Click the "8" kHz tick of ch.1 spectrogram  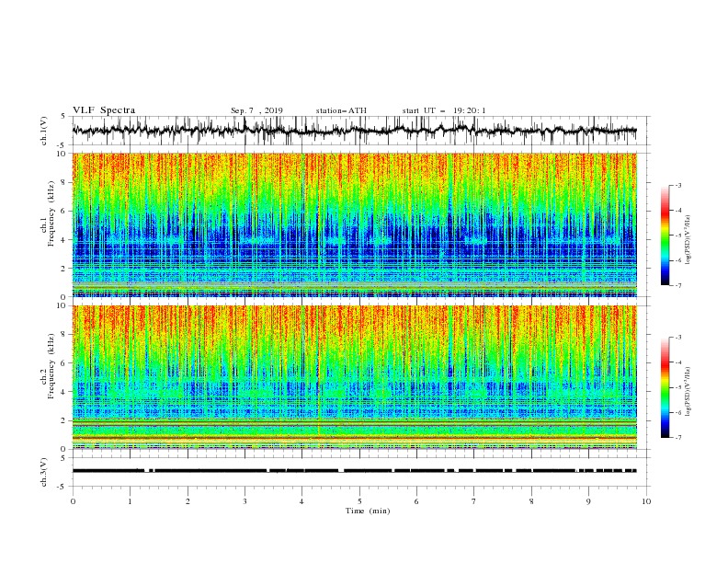pyautogui.click(x=64, y=182)
